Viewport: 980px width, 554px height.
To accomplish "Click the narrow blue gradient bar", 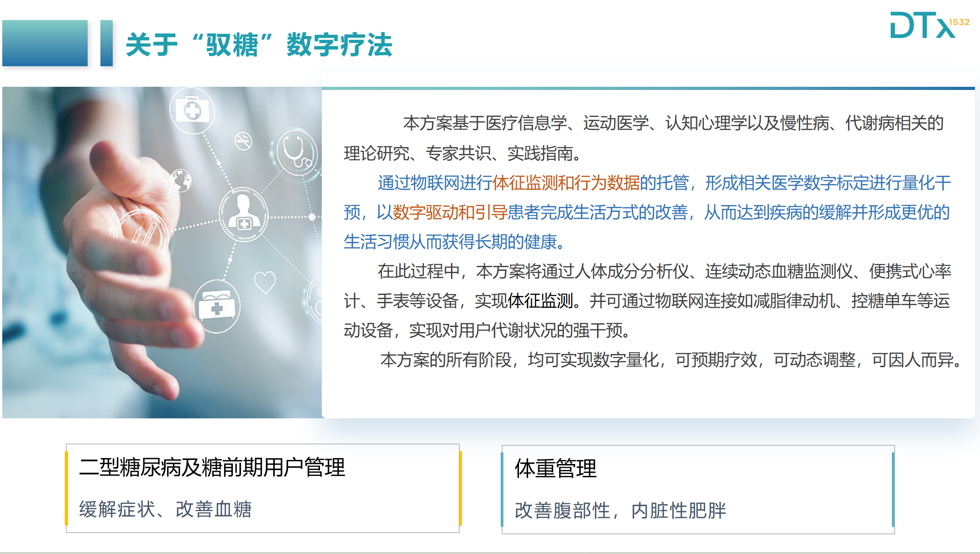I will click(x=106, y=43).
